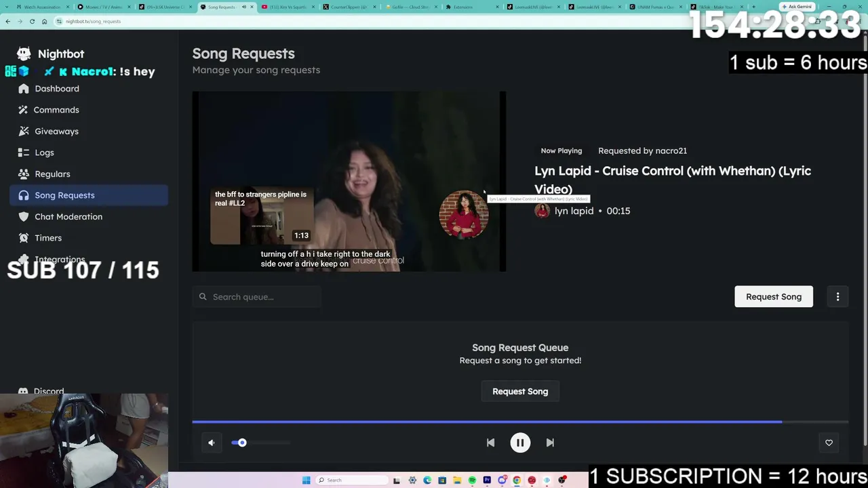This screenshot has height=488, width=868.
Task: Click the Windows taskbar search box
Action: pyautogui.click(x=351, y=480)
